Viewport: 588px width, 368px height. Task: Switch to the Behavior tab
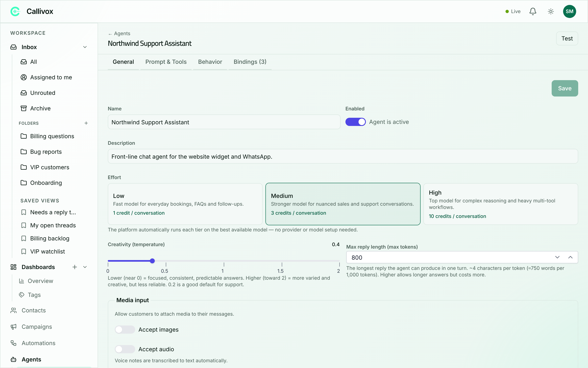(210, 62)
